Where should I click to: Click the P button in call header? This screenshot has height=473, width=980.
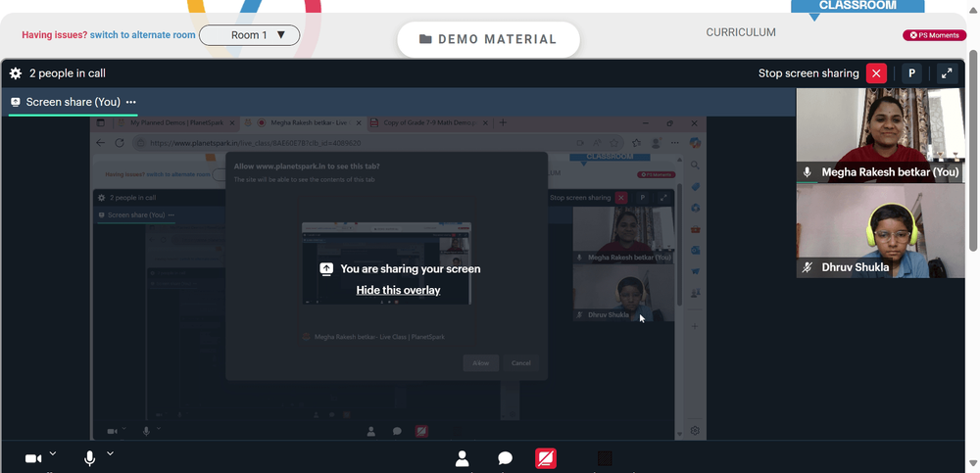pyautogui.click(x=911, y=73)
